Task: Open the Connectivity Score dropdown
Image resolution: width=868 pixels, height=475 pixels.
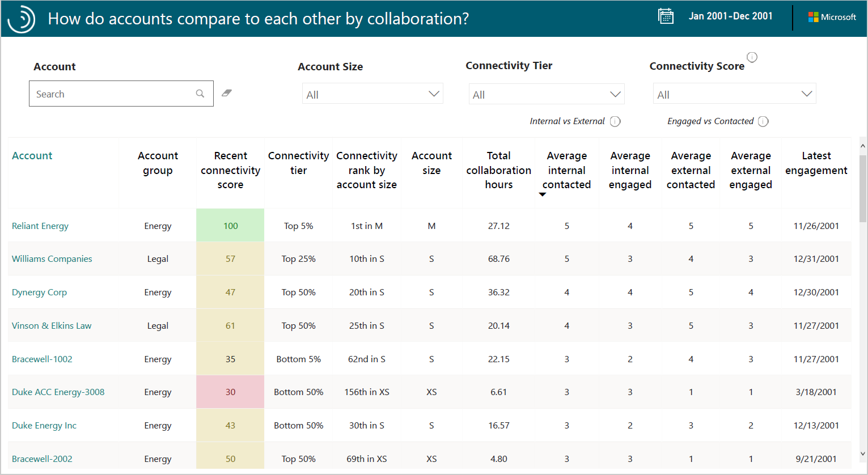Action: [x=734, y=94]
